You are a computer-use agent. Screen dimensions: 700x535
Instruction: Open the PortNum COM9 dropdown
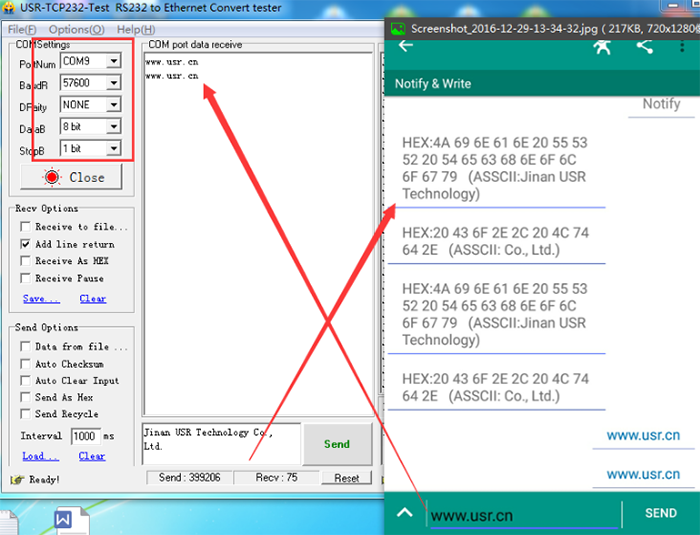[114, 61]
